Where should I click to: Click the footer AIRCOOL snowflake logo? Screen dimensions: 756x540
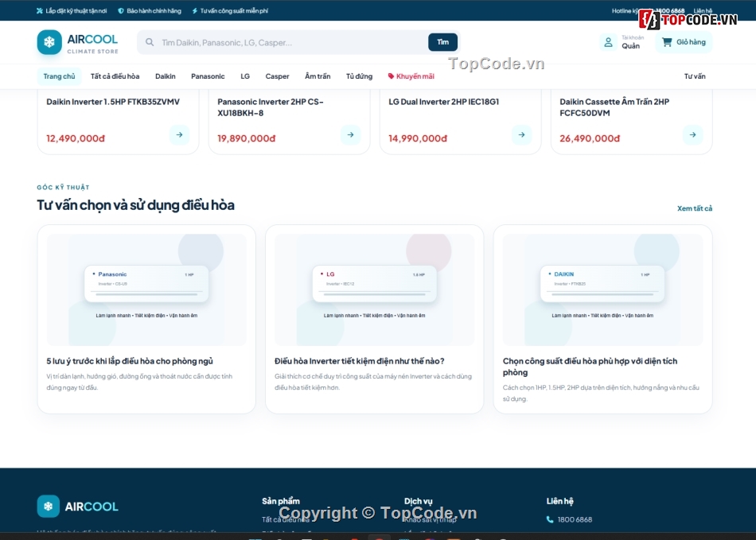tap(49, 507)
